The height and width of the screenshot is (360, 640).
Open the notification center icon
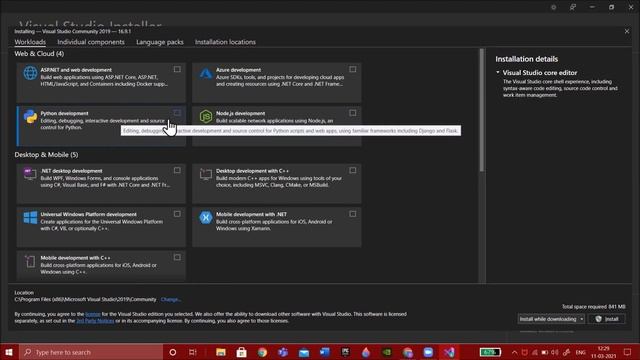point(627,352)
